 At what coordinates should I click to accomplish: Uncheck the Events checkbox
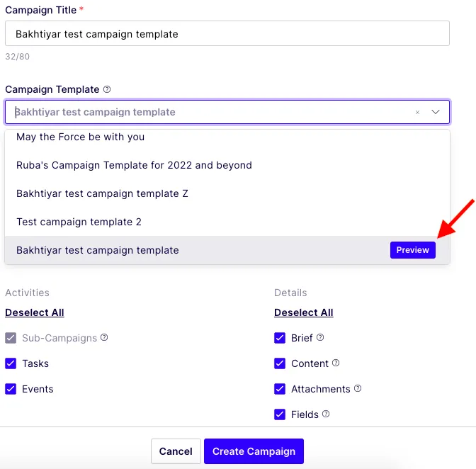point(11,389)
